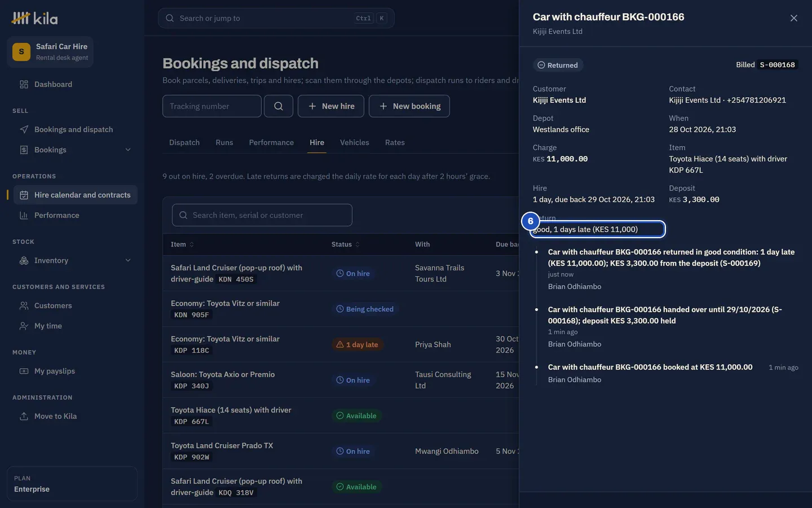Viewport: 812px width, 508px height.
Task: Expand the Inventory sidebar chevron
Action: [x=128, y=260]
